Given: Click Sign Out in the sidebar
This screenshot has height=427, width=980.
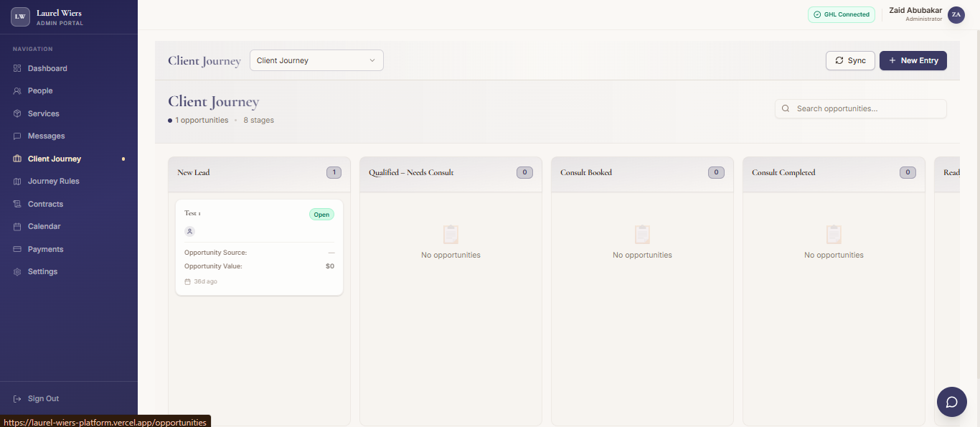Looking at the screenshot, I should coord(43,398).
